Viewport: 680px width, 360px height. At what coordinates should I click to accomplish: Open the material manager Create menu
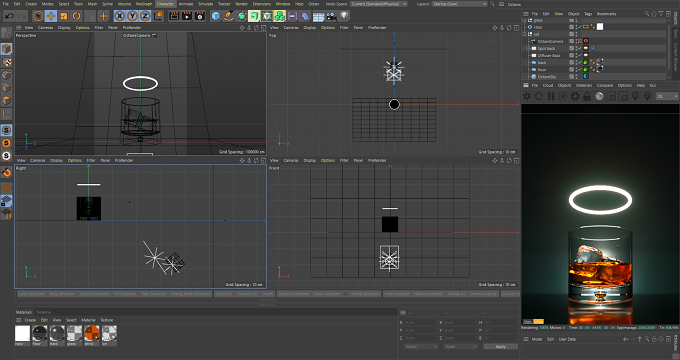30,320
